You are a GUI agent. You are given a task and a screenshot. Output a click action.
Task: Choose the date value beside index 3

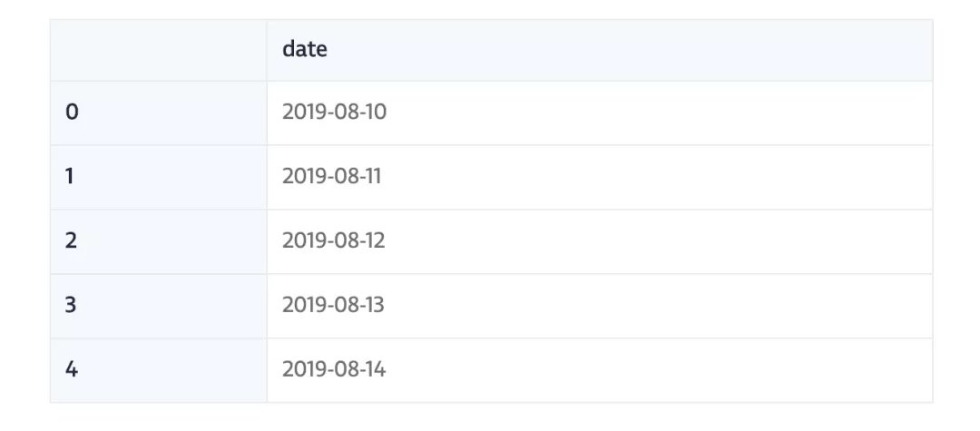[334, 305]
